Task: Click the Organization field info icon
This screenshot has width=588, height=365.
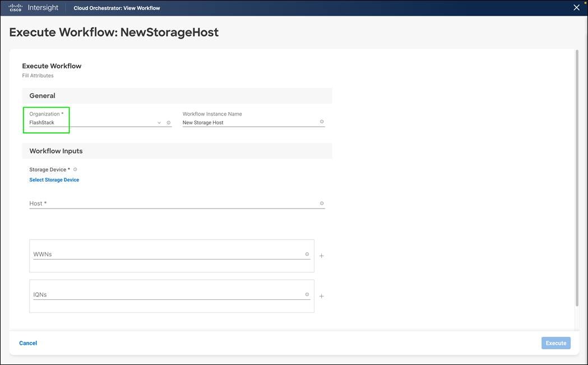Action: [168, 122]
